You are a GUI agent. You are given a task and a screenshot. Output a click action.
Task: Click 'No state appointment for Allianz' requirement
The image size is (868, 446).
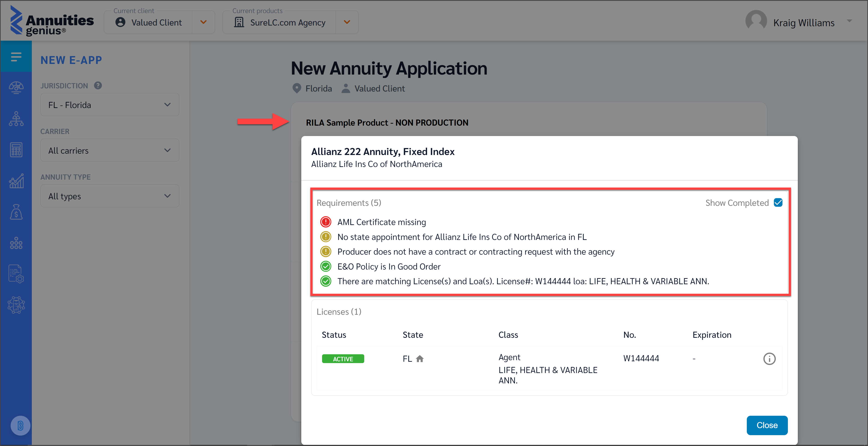[x=462, y=237]
